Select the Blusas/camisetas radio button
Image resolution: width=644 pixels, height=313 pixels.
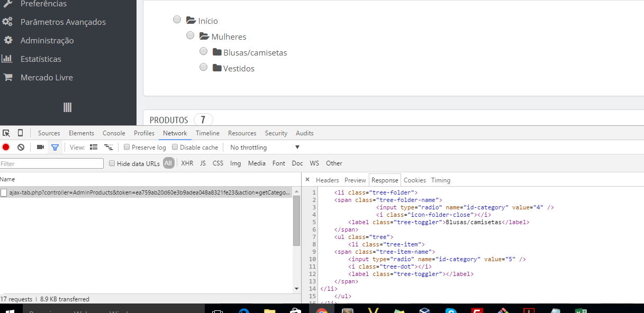[203, 51]
